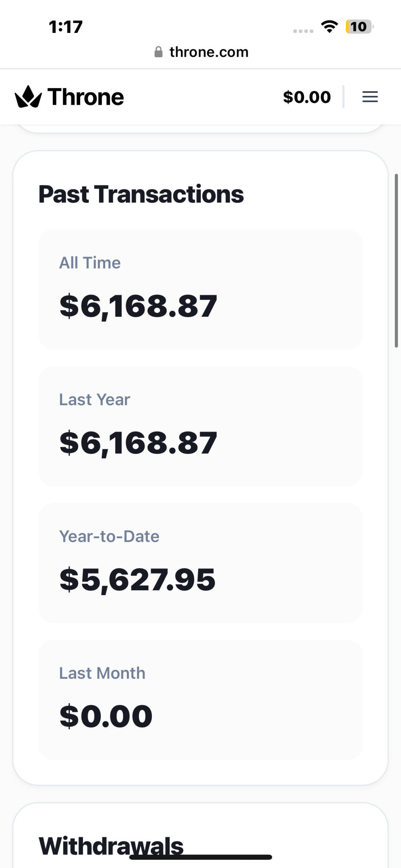
Task: Select the Last Year label
Action: tap(94, 400)
